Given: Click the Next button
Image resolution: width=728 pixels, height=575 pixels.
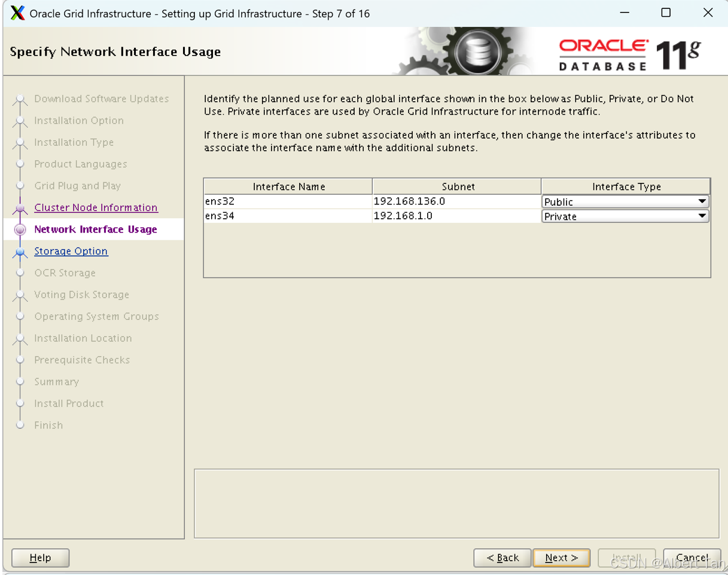Looking at the screenshot, I should 561,558.
